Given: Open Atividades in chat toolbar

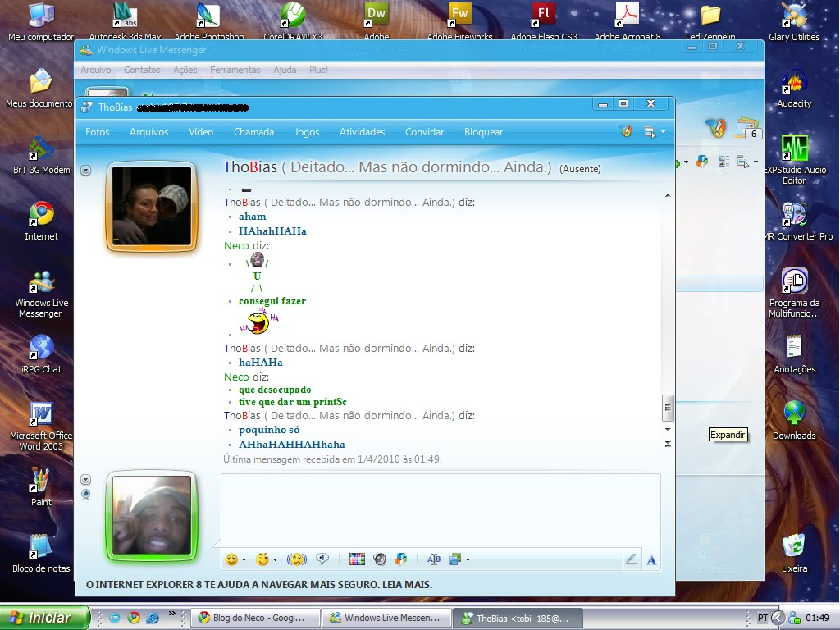Looking at the screenshot, I should pyautogui.click(x=362, y=132).
